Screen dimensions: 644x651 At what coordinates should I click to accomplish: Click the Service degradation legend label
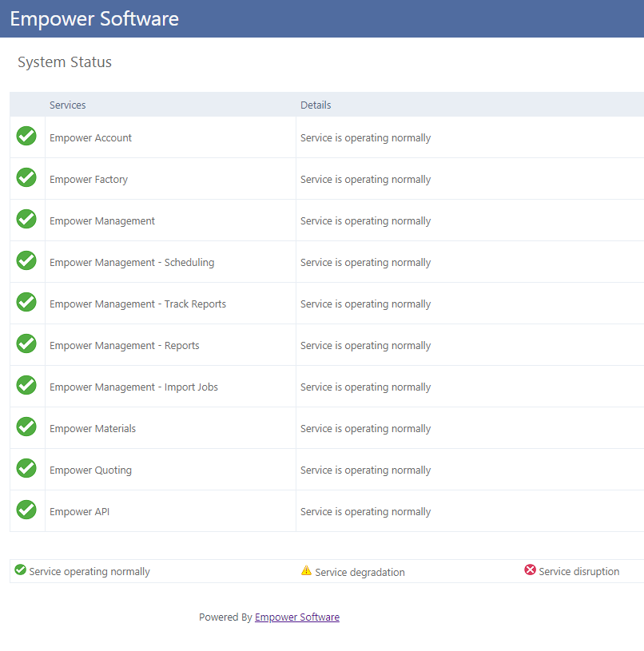click(x=360, y=572)
